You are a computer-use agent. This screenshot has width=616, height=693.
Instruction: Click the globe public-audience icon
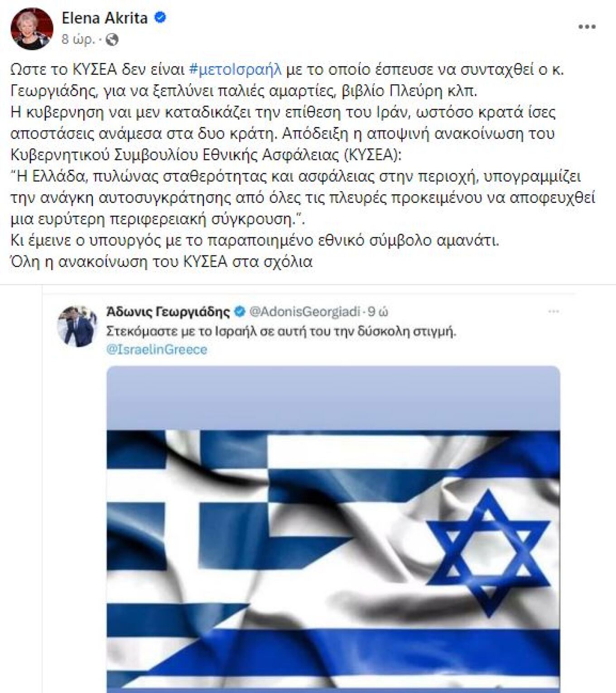click(x=111, y=40)
